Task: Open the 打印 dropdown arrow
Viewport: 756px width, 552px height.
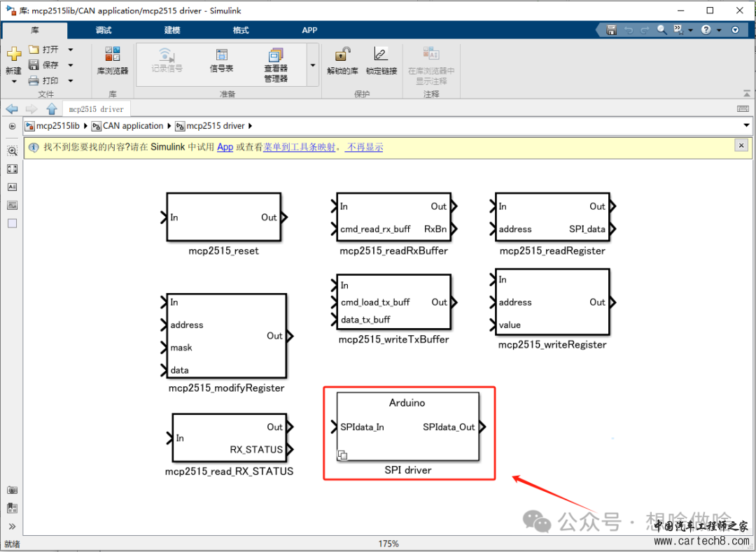Action: point(71,80)
